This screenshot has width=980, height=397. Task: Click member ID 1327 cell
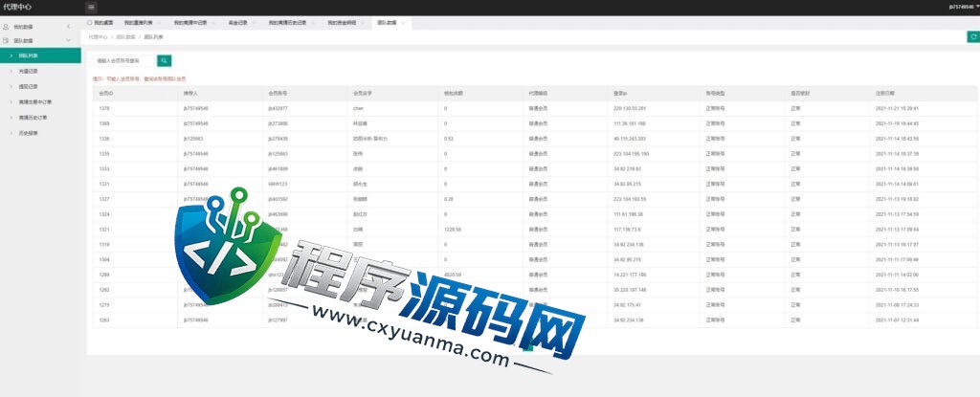click(x=103, y=199)
